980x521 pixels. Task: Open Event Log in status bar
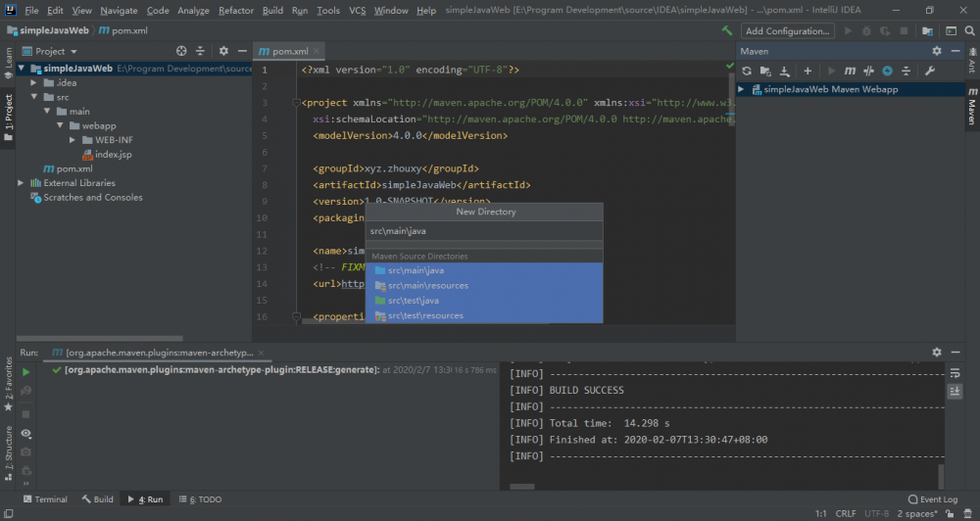point(933,499)
